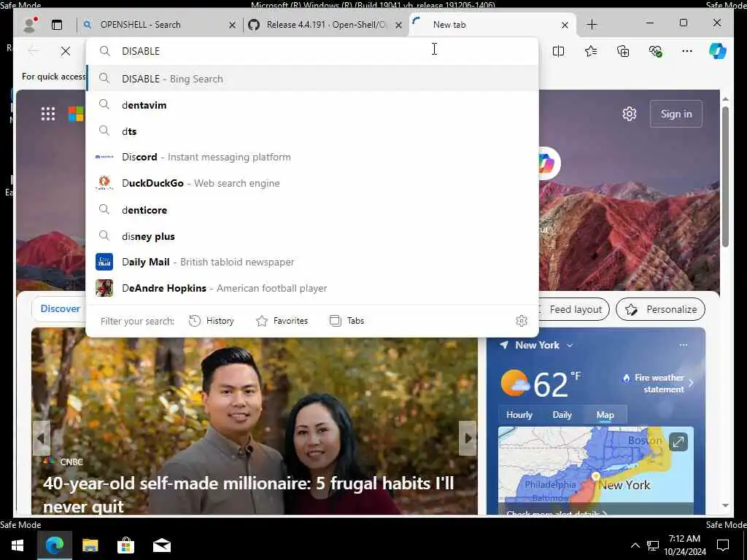The width and height of the screenshot is (747, 560).
Task: Choose the denticore search suggestion
Action: coord(312,210)
